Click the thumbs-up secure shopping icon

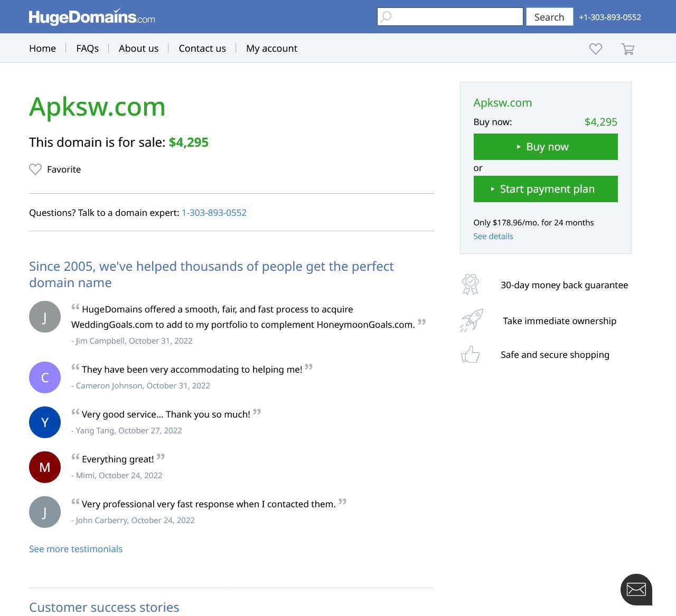pos(470,354)
